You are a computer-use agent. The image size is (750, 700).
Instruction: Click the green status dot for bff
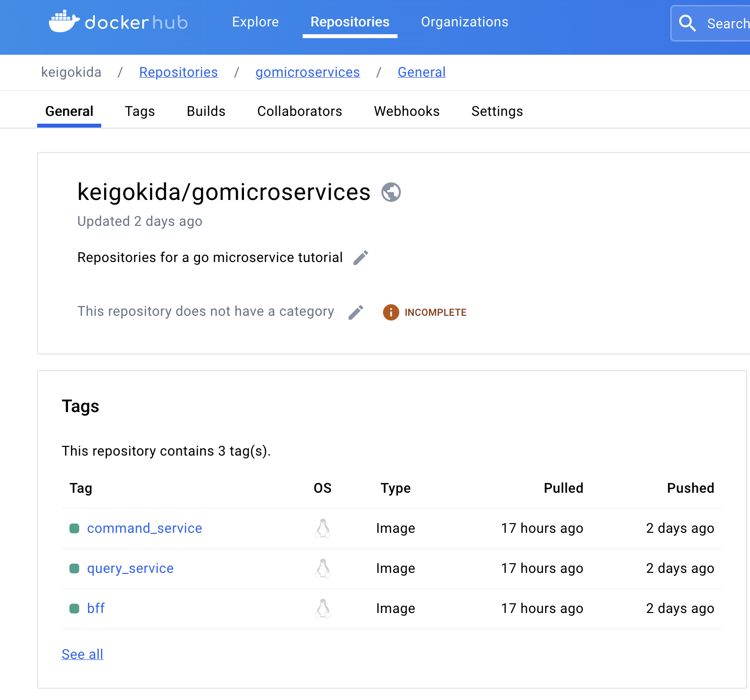point(74,609)
